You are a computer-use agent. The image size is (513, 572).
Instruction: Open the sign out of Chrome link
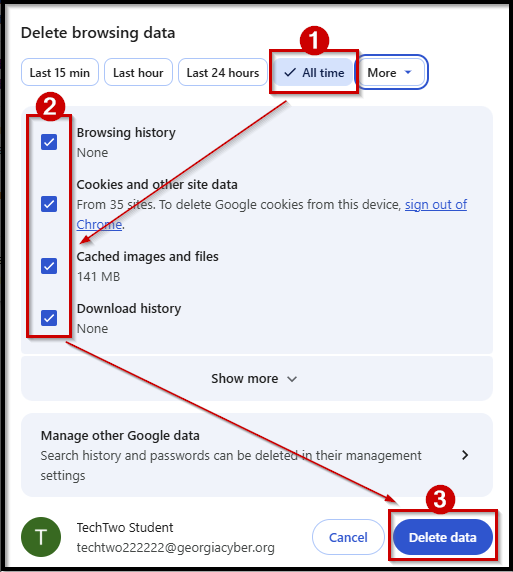(x=436, y=205)
